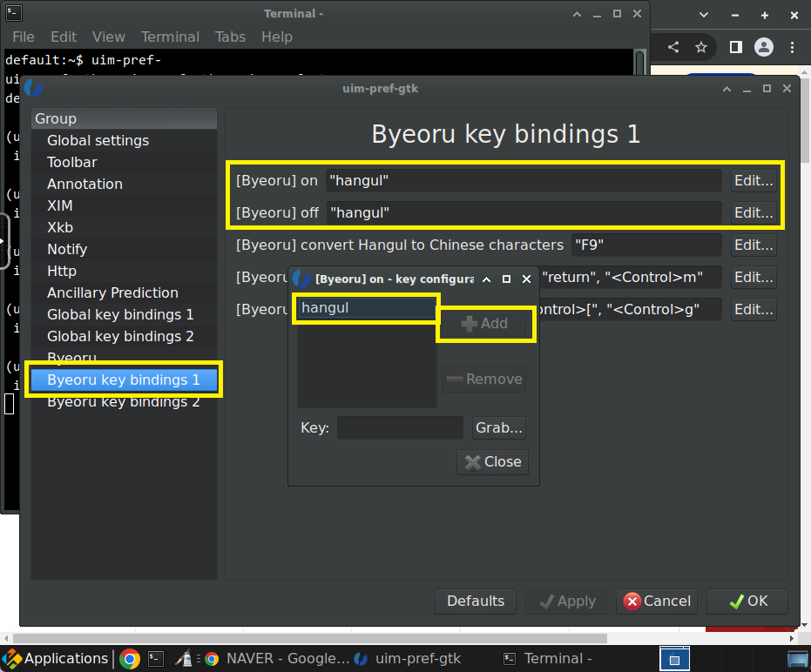Image resolution: width=811 pixels, height=672 pixels.
Task: Click the Add button in key dialog
Action: (x=484, y=324)
